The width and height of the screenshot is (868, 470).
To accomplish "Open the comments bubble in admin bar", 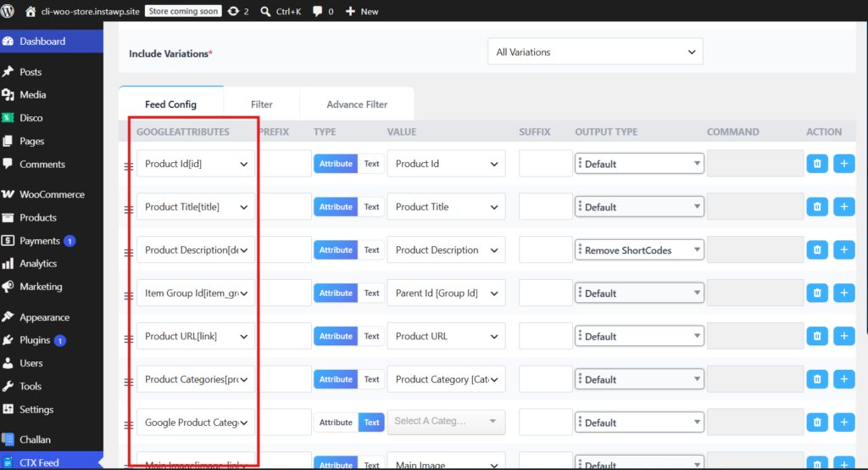I will tap(323, 11).
